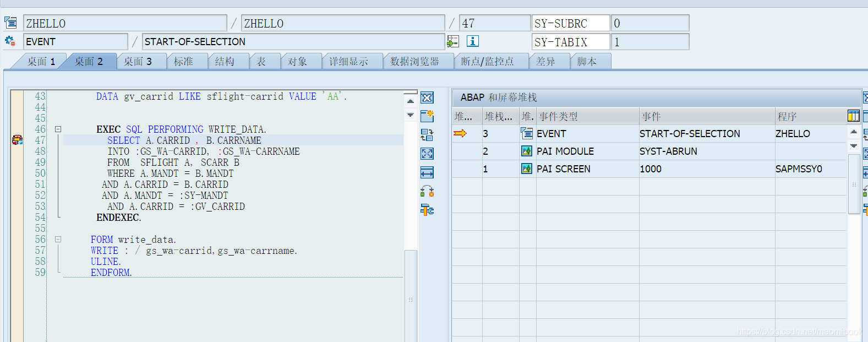Click the breakpoint marker on line 47
The height and width of the screenshot is (342, 868).
tap(17, 140)
